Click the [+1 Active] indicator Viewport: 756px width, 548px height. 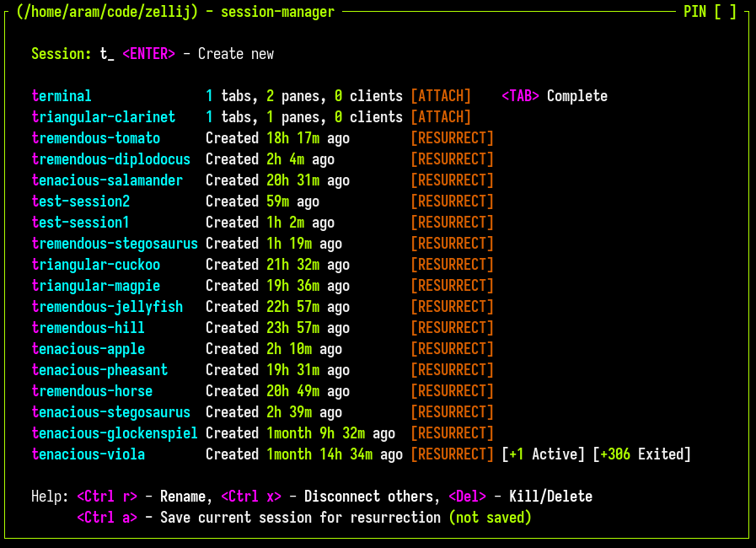coord(545,454)
